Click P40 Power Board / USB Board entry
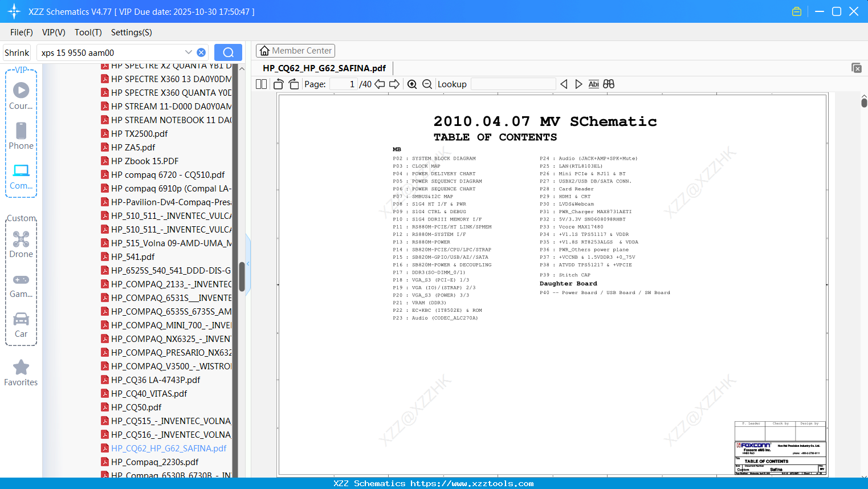The image size is (868, 489). pyautogui.click(x=605, y=292)
